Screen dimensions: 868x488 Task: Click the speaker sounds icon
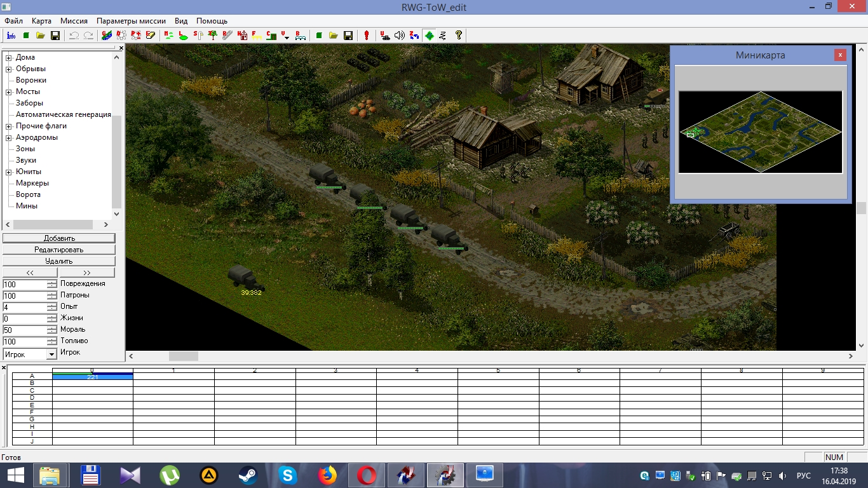[x=400, y=36]
